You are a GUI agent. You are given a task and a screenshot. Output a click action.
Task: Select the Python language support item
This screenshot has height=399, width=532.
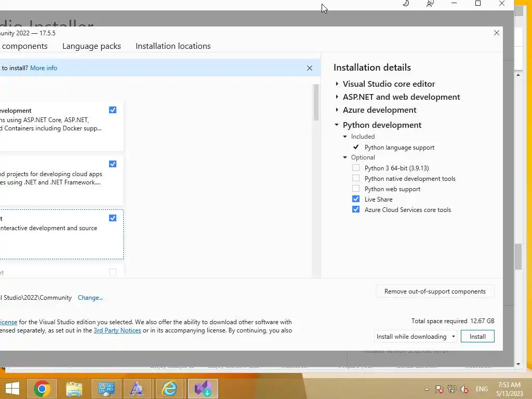click(x=400, y=147)
